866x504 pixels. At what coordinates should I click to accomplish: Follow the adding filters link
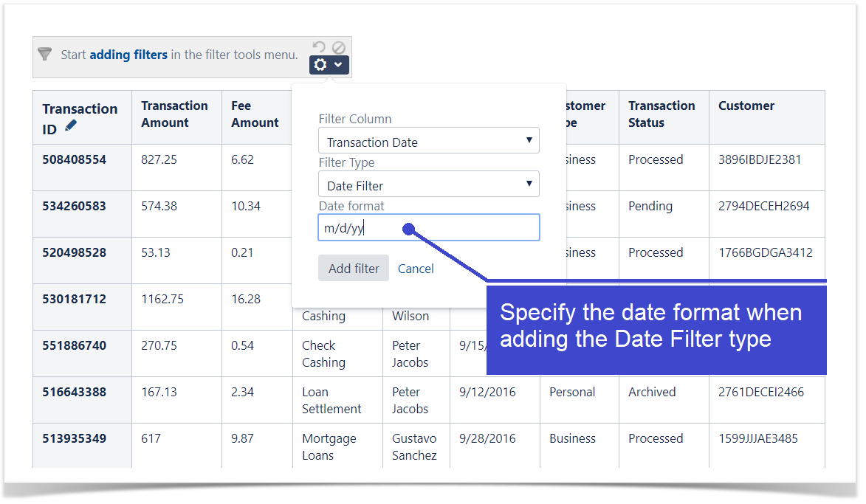point(128,55)
